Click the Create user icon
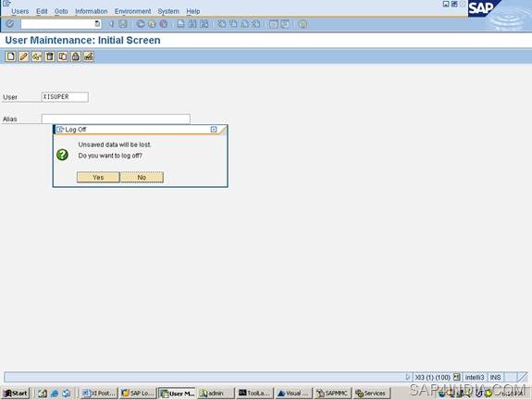The width and height of the screenshot is (532, 400). coord(10,56)
